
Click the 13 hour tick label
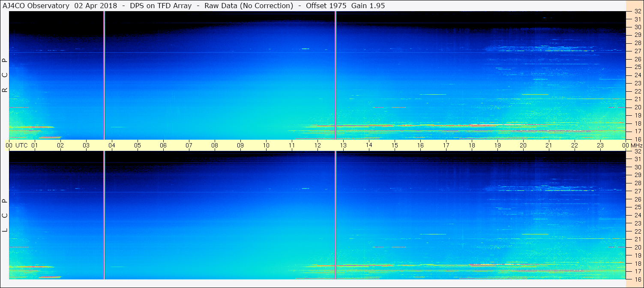[343, 145]
